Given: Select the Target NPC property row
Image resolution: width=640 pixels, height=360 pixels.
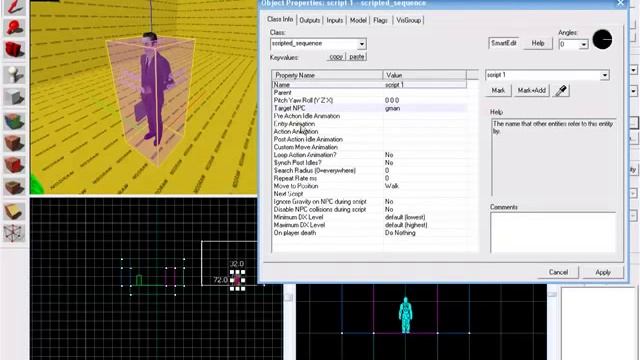Looking at the screenshot, I should coord(369,108).
